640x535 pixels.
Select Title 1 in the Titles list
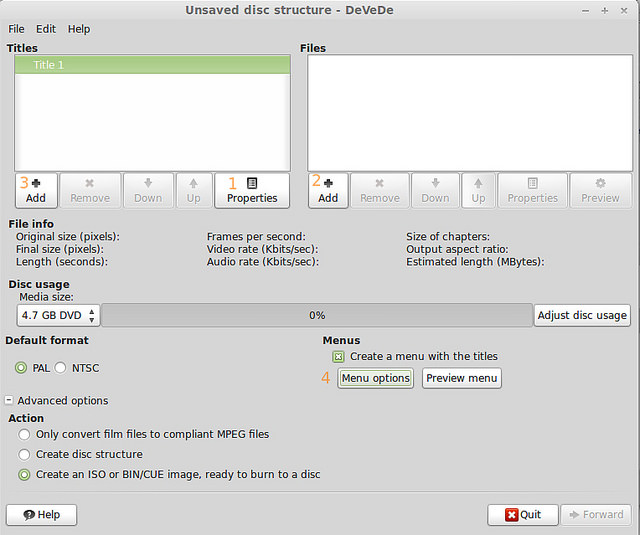[152, 65]
